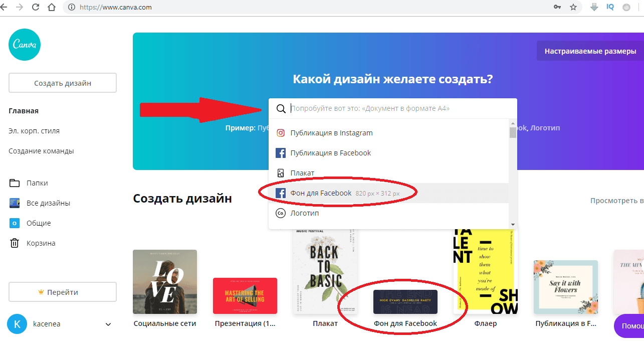
Task: Click the Canva logo in the sidebar
Action: pos(25,45)
